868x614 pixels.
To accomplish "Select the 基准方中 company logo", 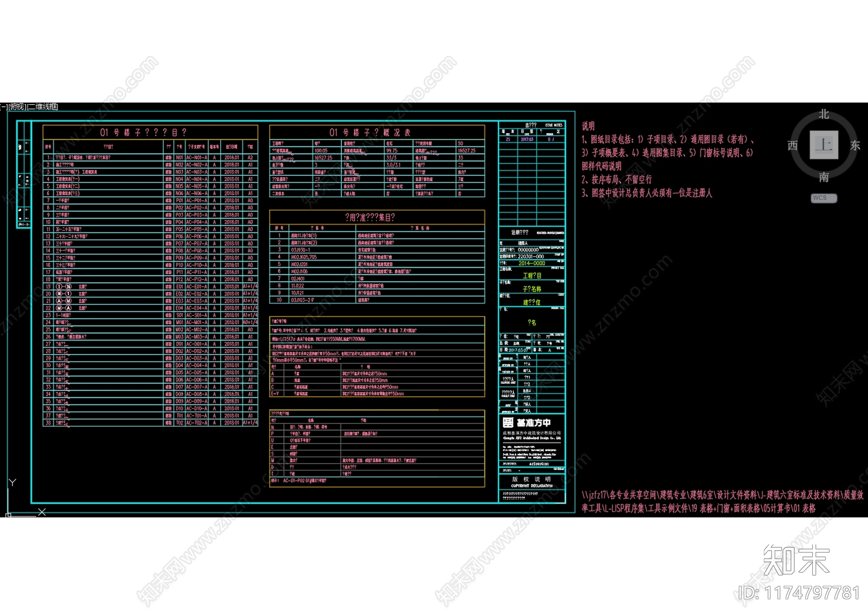I will (526, 422).
